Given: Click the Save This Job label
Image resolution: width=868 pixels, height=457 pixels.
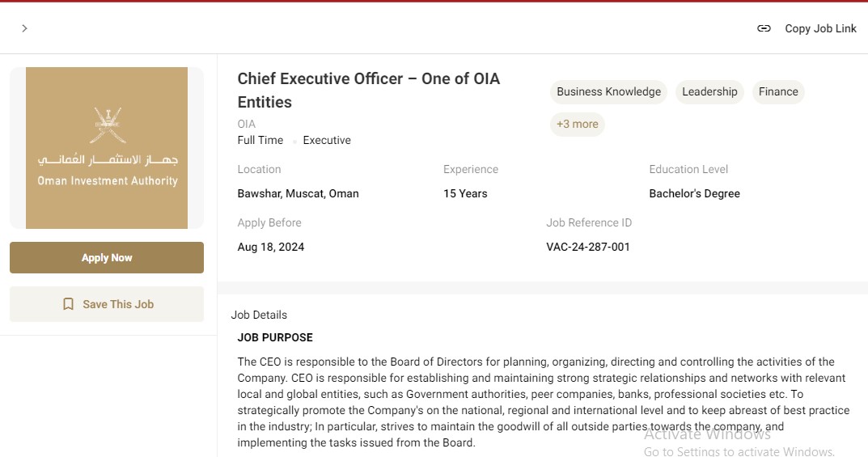Looking at the screenshot, I should (x=118, y=304).
